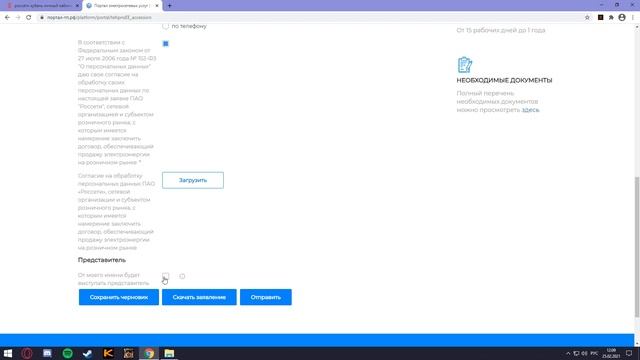Screen dimensions: 640x360
Task: Tick the representative checkbox under Представитель
Action: tap(165, 276)
